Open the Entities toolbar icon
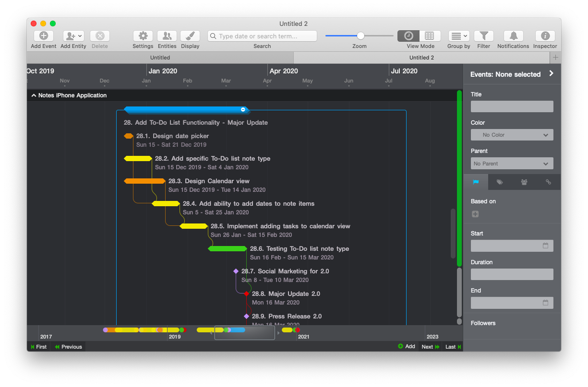Screen dimensions: 588x387 click(x=167, y=36)
